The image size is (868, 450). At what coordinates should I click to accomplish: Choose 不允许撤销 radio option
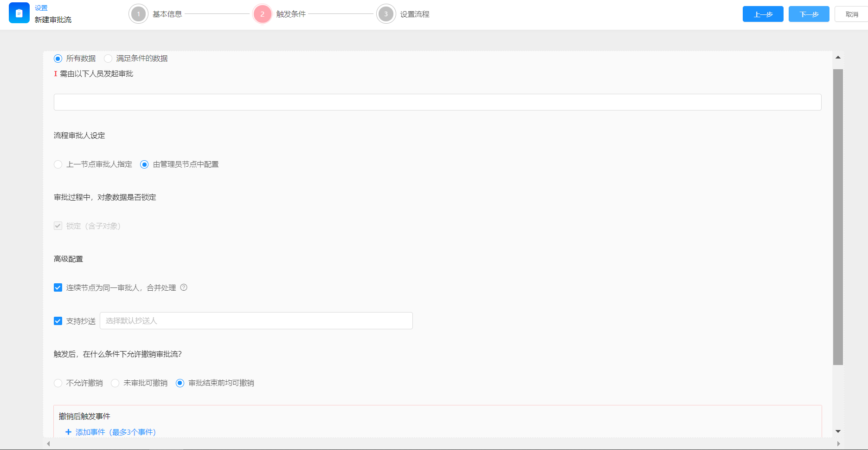58,383
